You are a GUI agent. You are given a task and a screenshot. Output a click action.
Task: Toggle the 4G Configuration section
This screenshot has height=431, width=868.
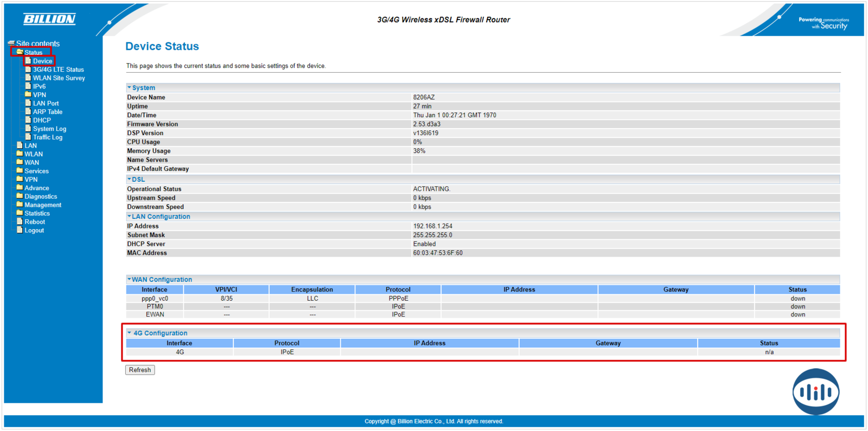tap(129, 333)
